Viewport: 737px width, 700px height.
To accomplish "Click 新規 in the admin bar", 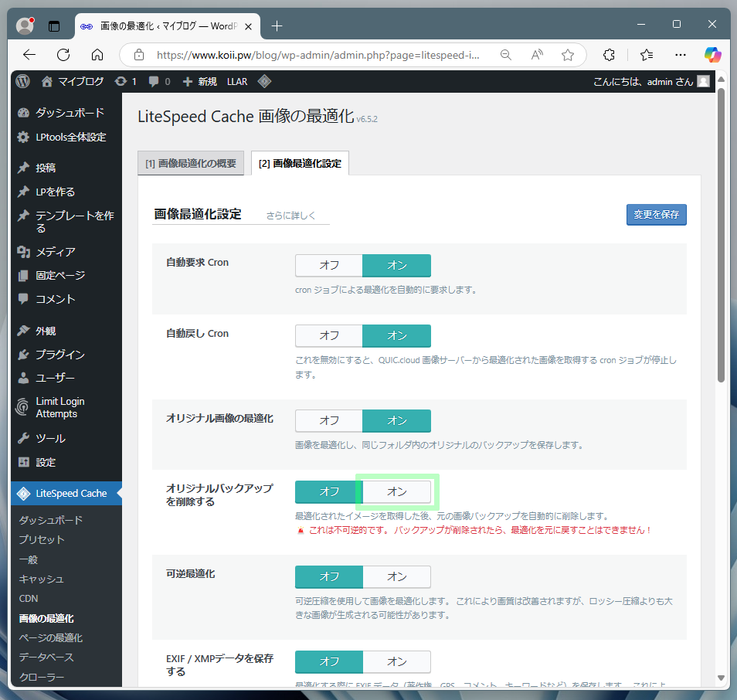I will (200, 81).
